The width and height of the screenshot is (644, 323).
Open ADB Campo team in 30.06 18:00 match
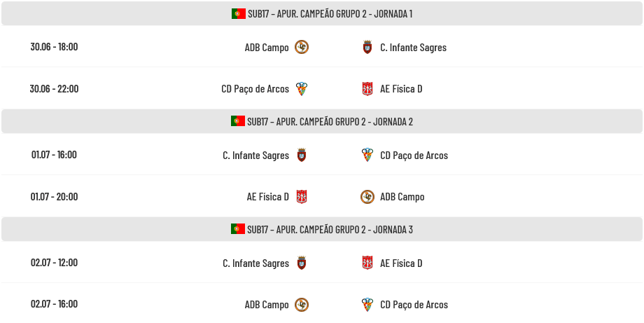coord(267,48)
